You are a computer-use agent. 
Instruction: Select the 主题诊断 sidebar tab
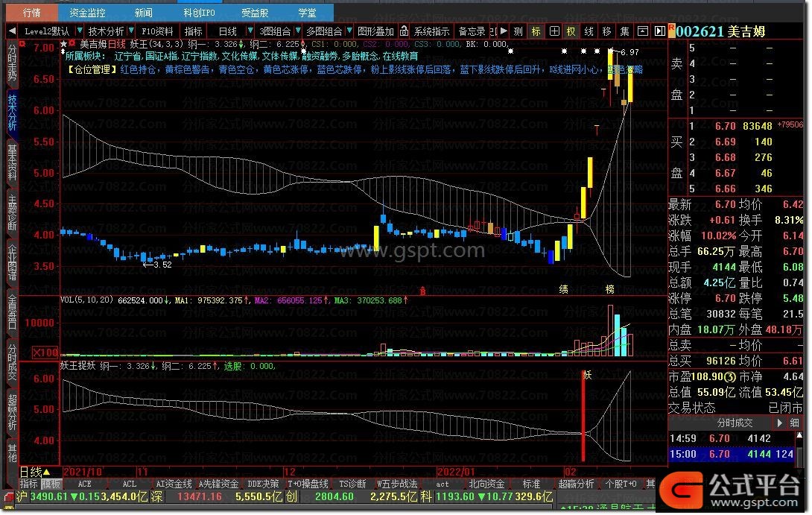click(12, 212)
